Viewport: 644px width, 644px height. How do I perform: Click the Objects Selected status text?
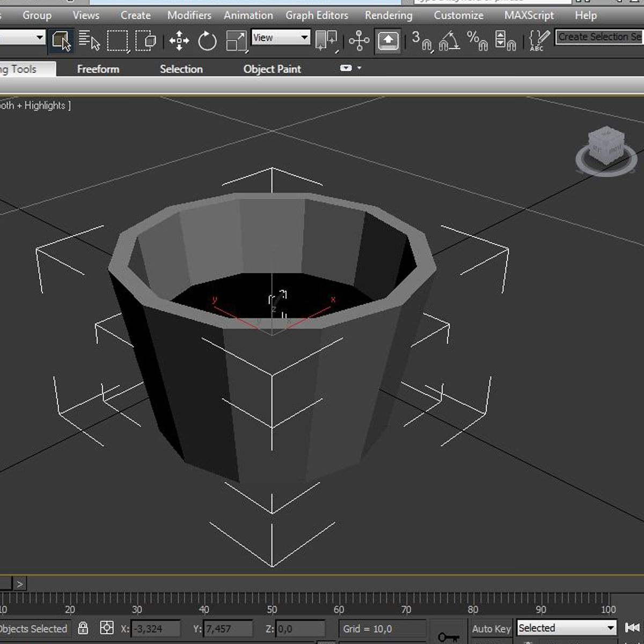(x=34, y=628)
